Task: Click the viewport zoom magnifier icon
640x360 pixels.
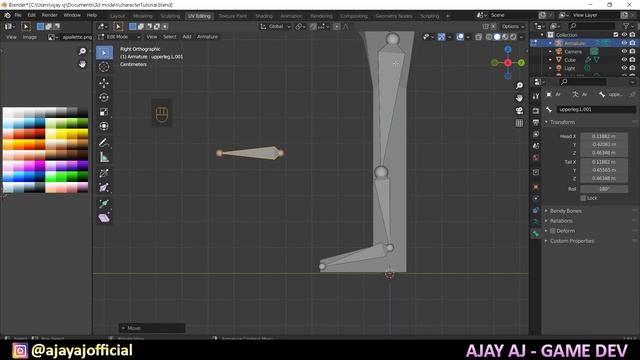Action: pyautogui.click(x=519, y=85)
